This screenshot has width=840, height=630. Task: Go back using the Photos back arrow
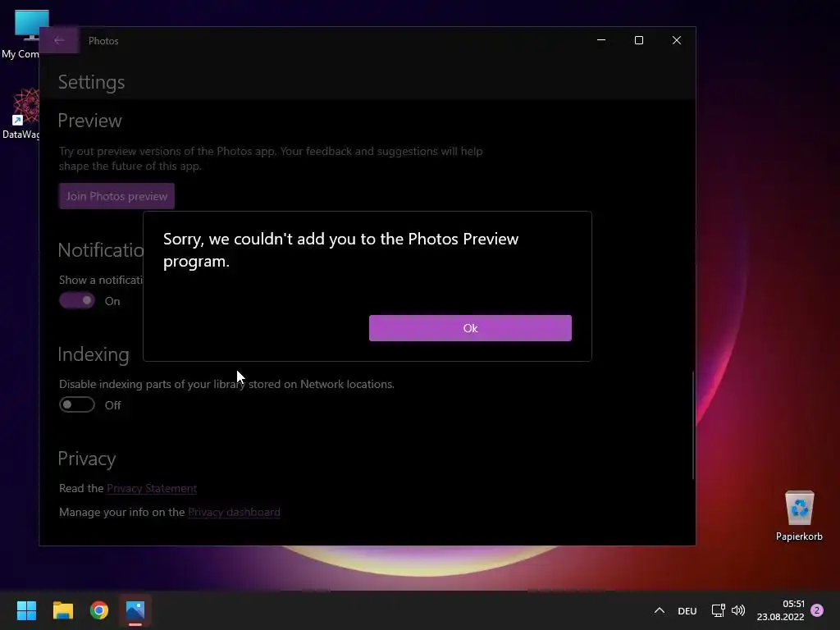click(x=59, y=40)
